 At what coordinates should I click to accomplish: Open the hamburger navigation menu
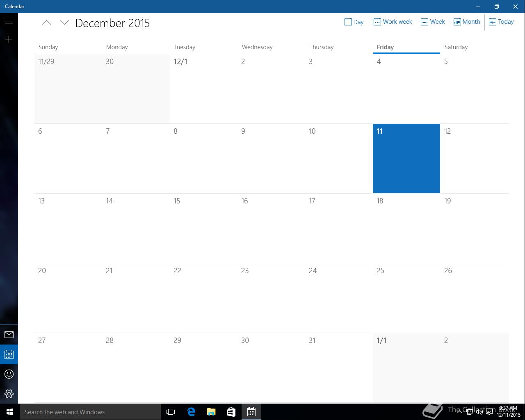pos(9,21)
